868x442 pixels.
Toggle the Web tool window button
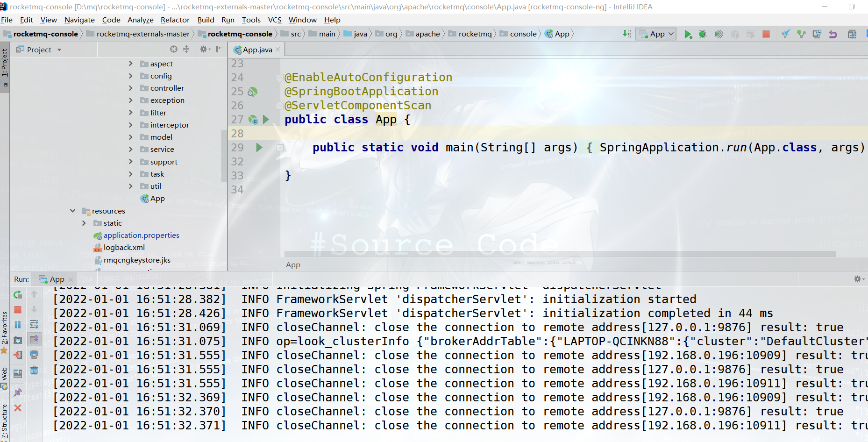click(5, 378)
